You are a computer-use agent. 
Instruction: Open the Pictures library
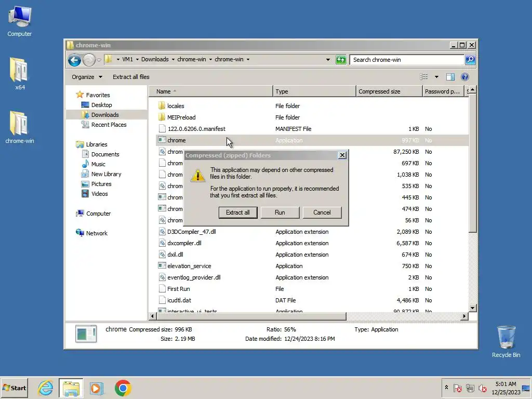point(101,184)
